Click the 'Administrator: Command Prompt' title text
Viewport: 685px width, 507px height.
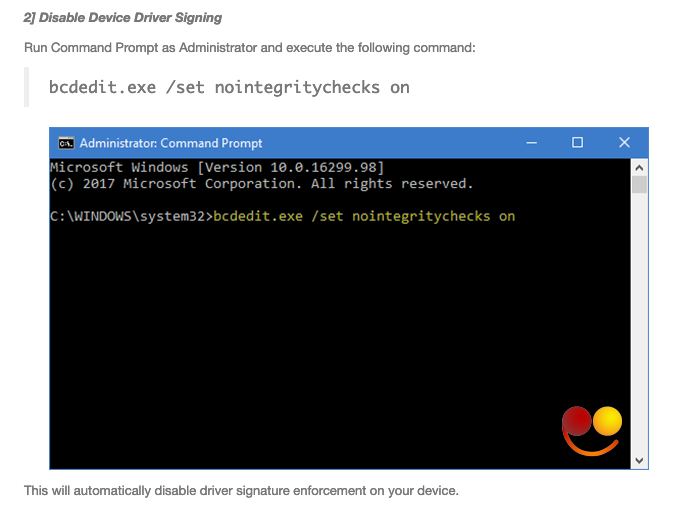171,143
